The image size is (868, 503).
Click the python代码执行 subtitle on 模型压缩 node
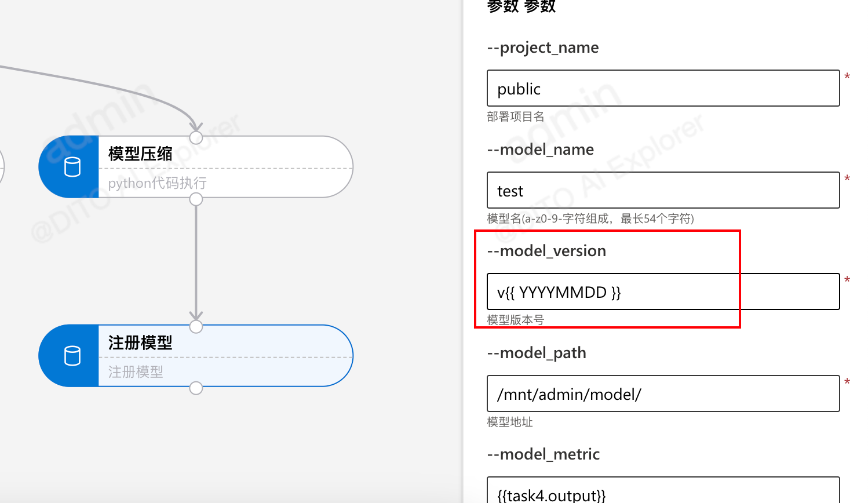pos(157,183)
